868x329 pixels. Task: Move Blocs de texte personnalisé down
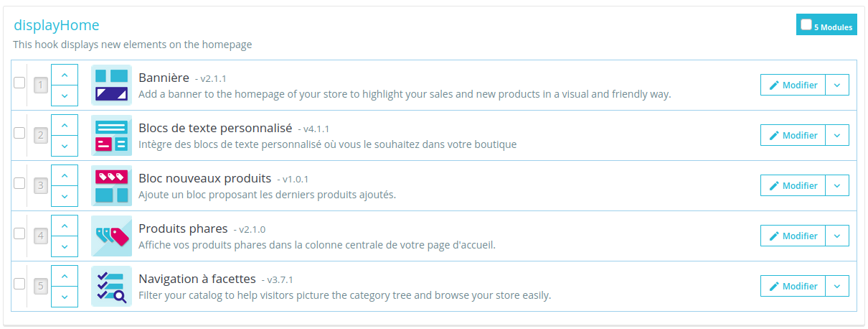(65, 145)
